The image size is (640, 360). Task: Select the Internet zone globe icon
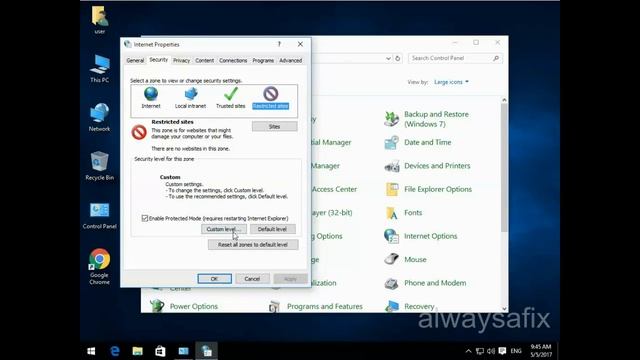point(151,94)
